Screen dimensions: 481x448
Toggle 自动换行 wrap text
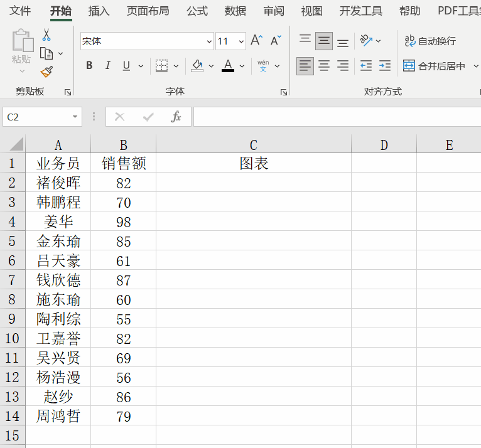(430, 41)
